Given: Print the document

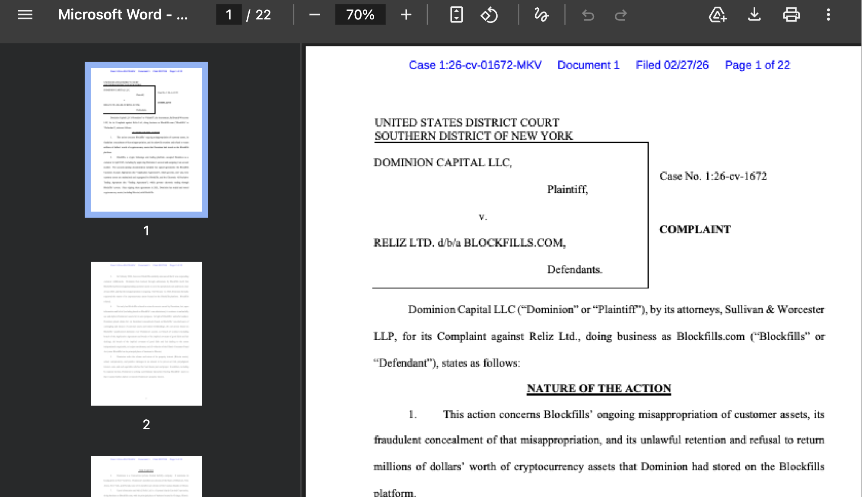Looking at the screenshot, I should point(791,15).
